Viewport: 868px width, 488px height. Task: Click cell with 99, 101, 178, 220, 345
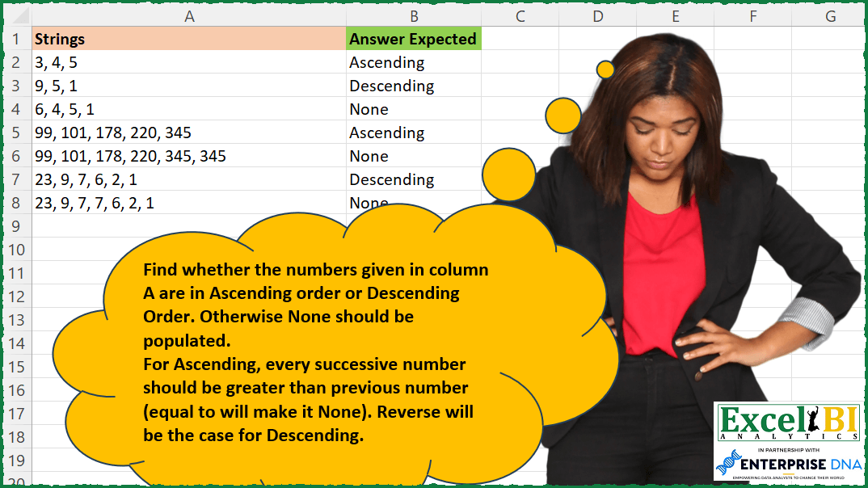[x=189, y=133]
